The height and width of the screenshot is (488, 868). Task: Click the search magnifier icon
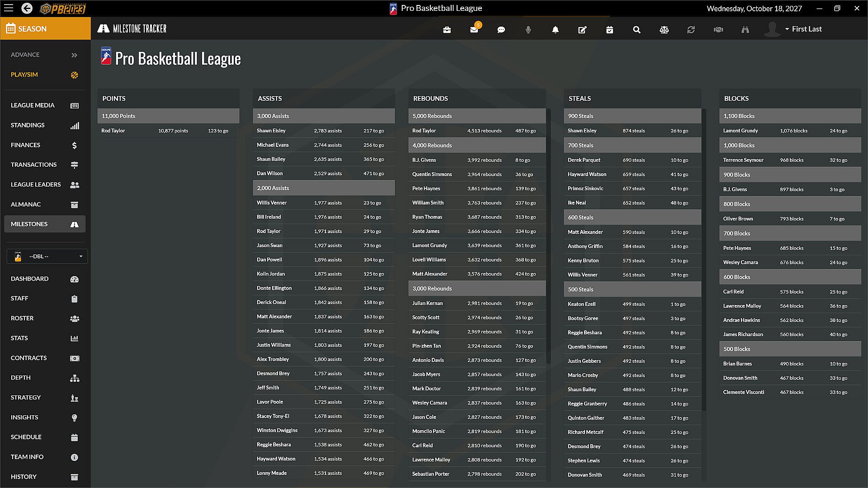click(x=637, y=30)
